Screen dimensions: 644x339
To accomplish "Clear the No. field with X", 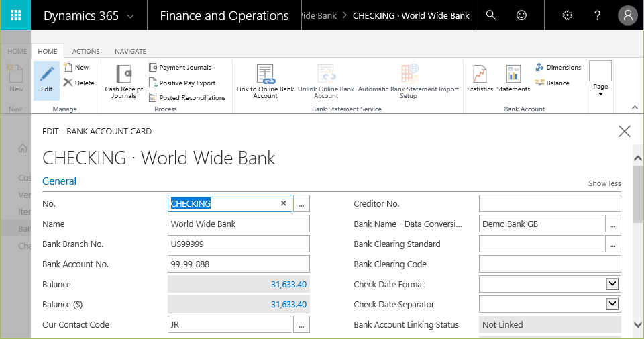I will click(x=283, y=203).
